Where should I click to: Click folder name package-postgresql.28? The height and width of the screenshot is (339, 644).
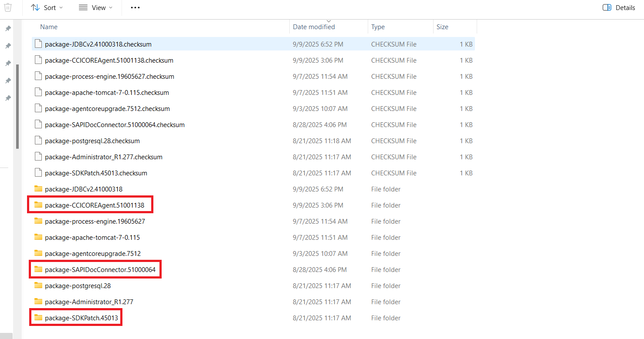point(78,286)
